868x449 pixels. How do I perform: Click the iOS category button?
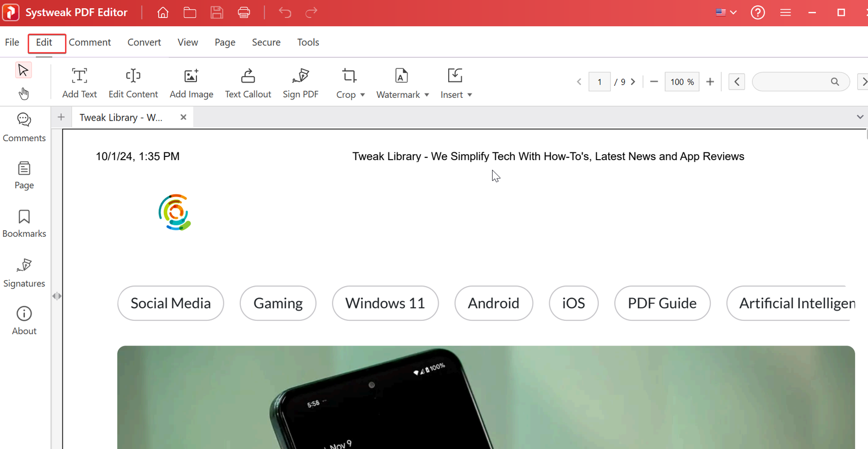click(x=573, y=303)
